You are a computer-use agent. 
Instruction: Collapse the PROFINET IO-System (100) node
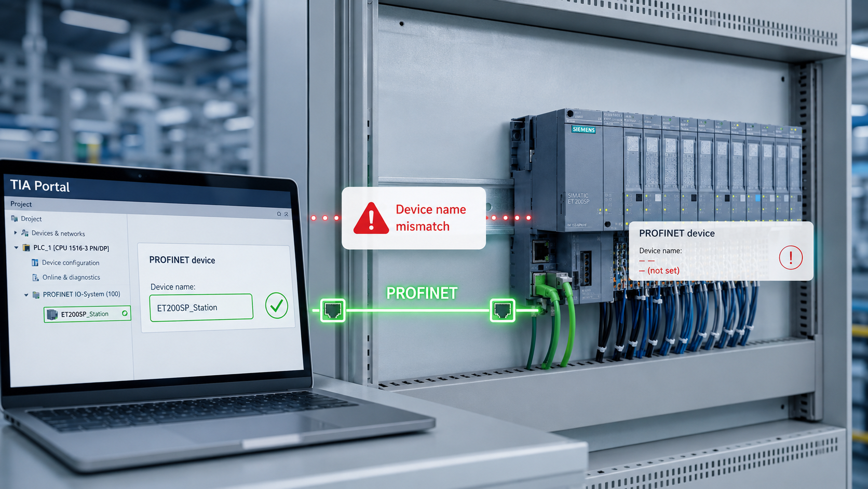pyautogui.click(x=26, y=295)
